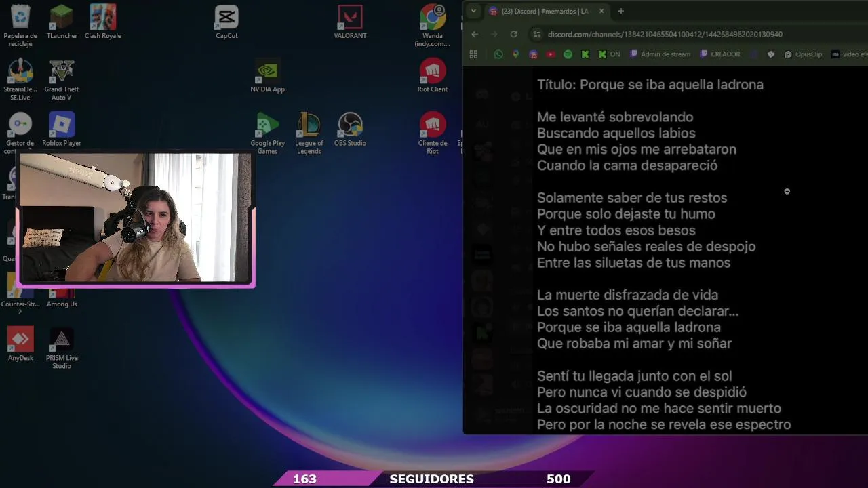Open the CREADOR Twitch bookmark
The image size is (868, 488).
[720, 54]
